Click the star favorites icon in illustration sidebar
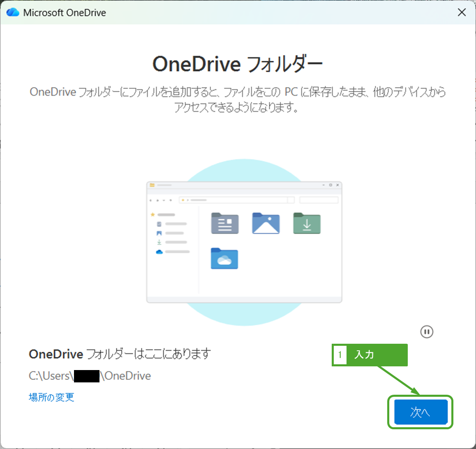The height and width of the screenshot is (449, 476). point(153,215)
